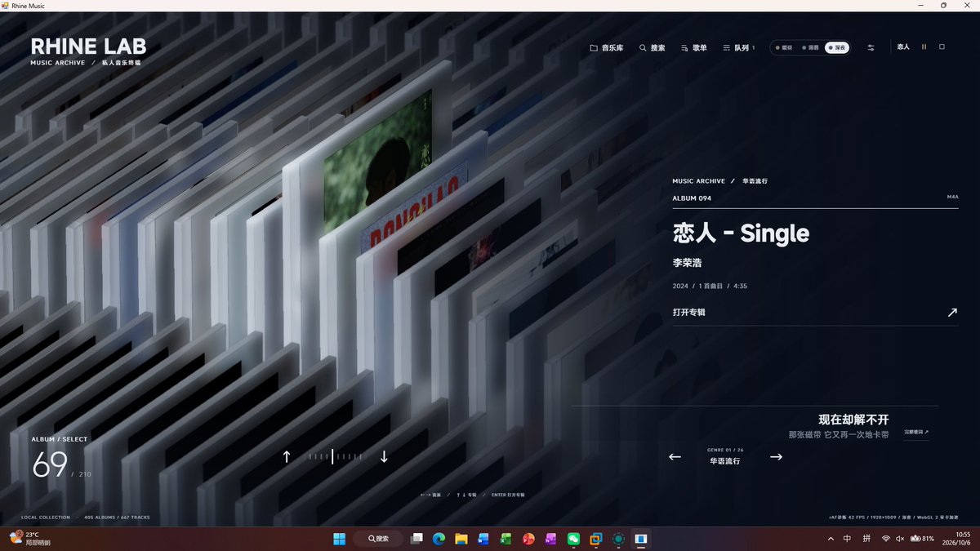Move to next album with down arrow
The height and width of the screenshot is (551, 980).
(384, 457)
